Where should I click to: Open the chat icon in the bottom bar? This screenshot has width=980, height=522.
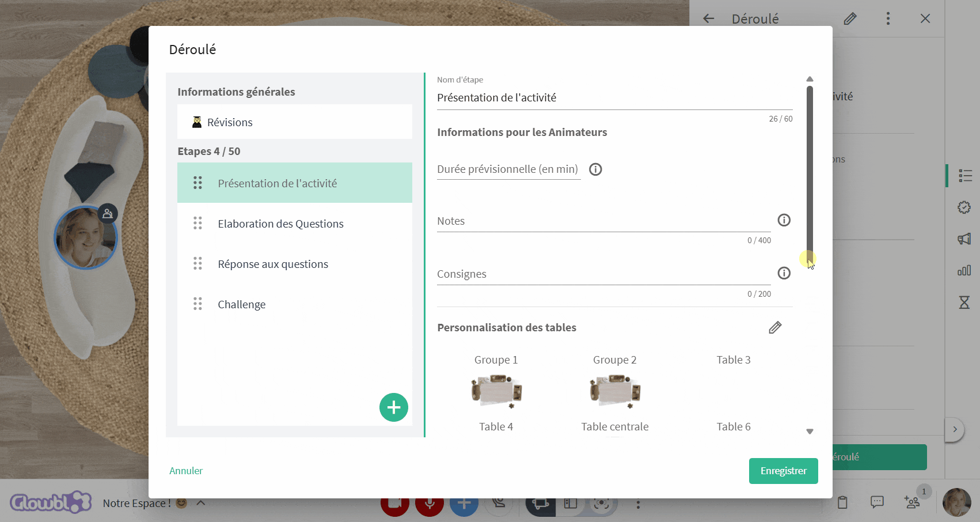(x=877, y=502)
